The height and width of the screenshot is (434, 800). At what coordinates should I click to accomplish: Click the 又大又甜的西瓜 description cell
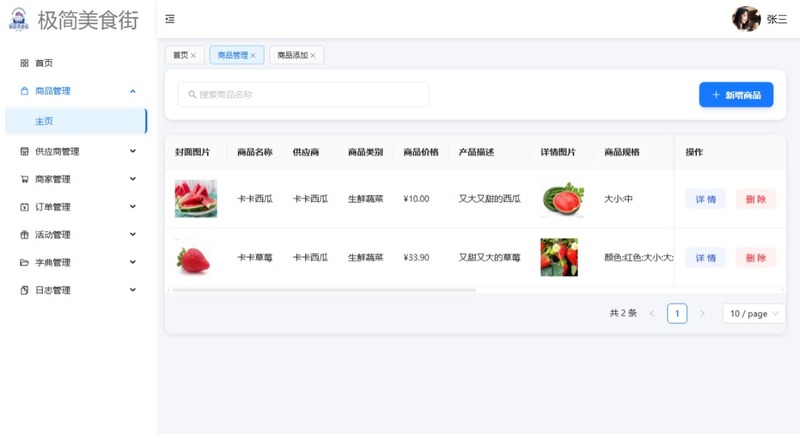(x=490, y=199)
